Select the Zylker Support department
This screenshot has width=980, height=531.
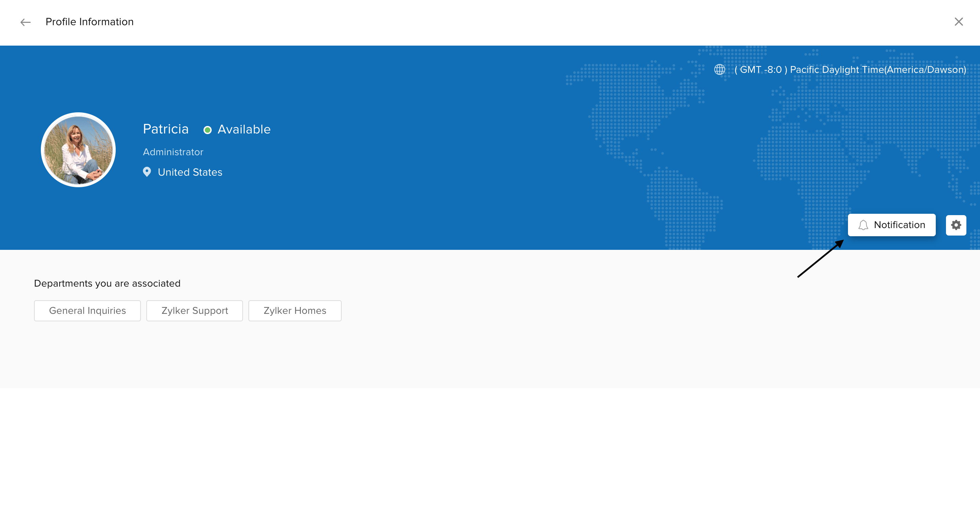point(194,311)
